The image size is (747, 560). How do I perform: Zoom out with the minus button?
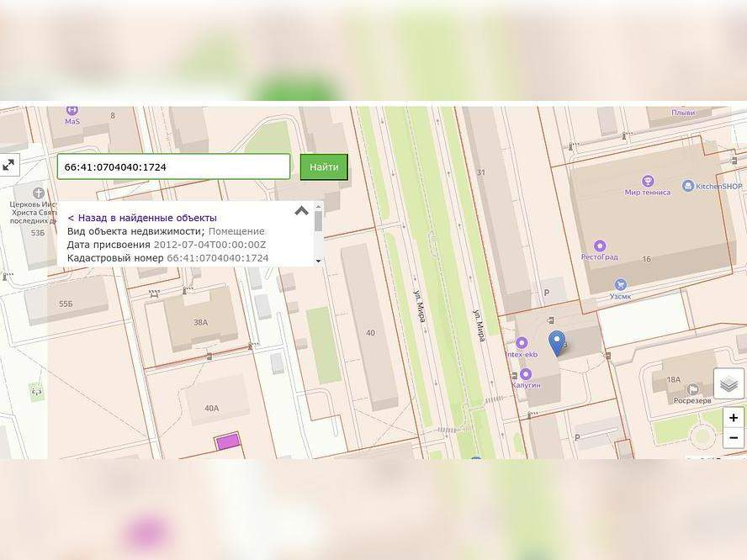[x=734, y=438]
